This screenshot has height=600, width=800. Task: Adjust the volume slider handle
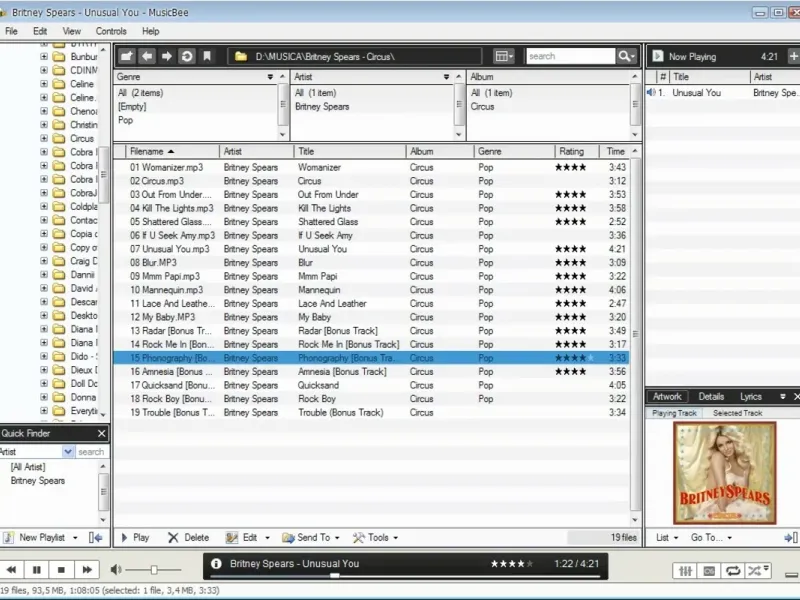(154, 569)
